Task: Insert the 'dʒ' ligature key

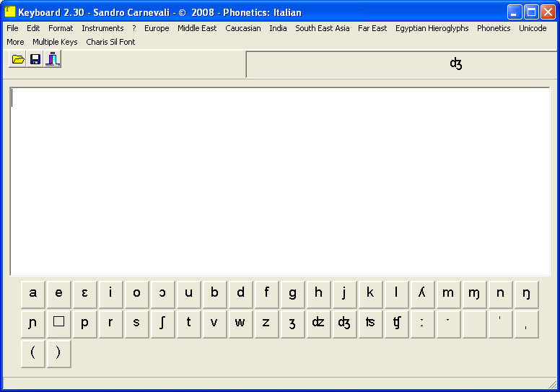Action: coord(345,324)
